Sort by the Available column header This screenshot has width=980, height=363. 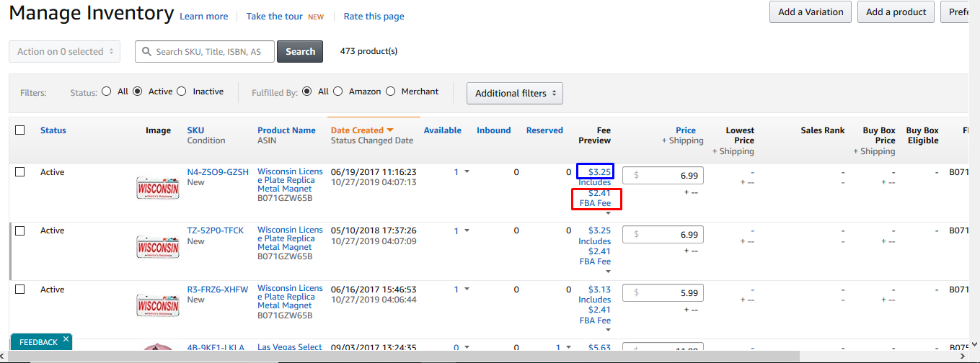click(443, 130)
